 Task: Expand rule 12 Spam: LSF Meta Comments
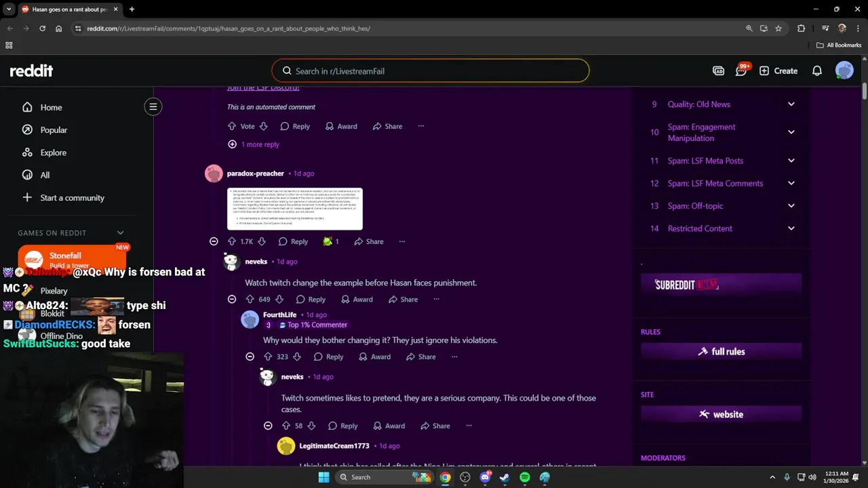791,183
